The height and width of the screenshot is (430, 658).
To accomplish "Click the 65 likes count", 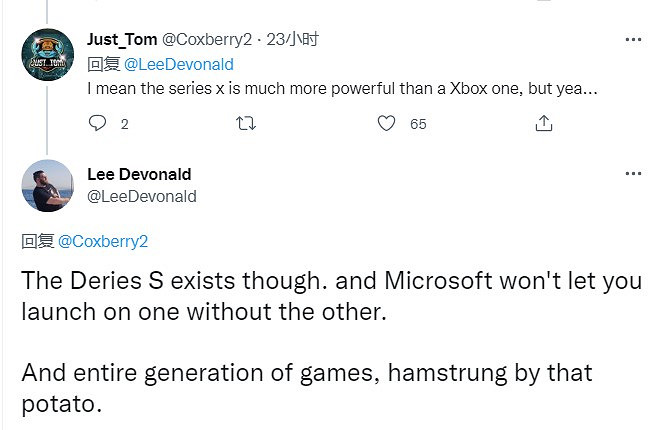I will coord(418,124).
